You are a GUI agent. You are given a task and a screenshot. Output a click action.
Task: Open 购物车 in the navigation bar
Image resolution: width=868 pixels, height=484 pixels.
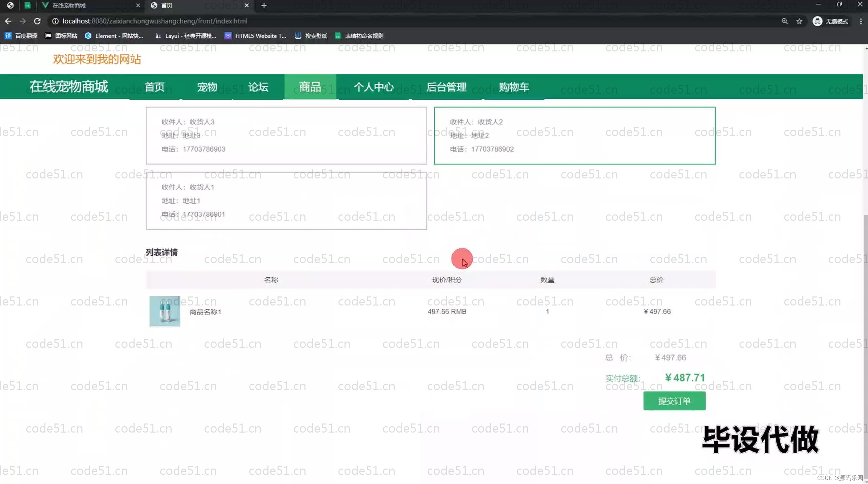click(x=514, y=87)
